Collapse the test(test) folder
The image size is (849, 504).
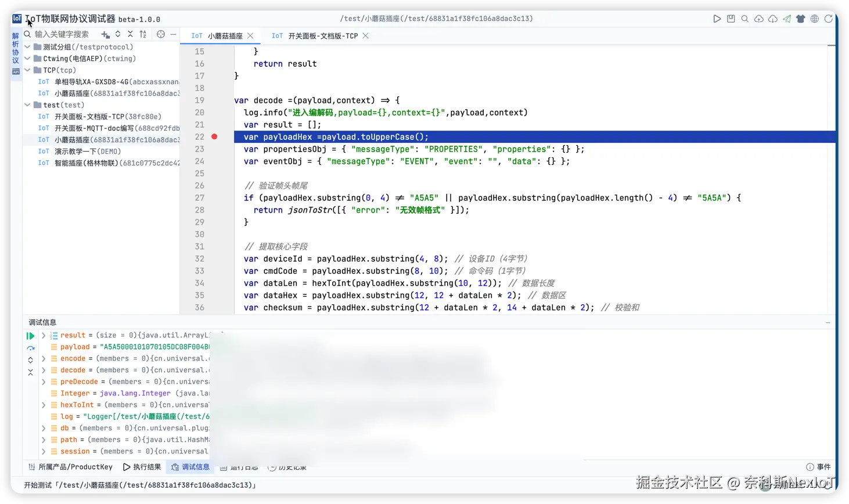coord(27,105)
